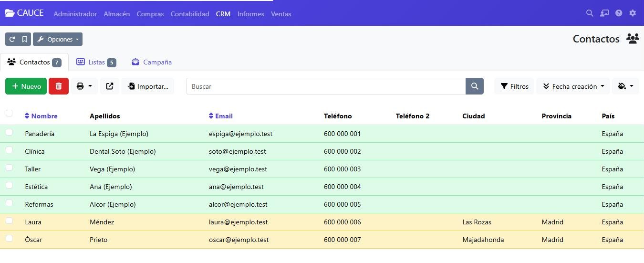Click the Provincia column header
This screenshot has width=644, height=263.
point(557,116)
